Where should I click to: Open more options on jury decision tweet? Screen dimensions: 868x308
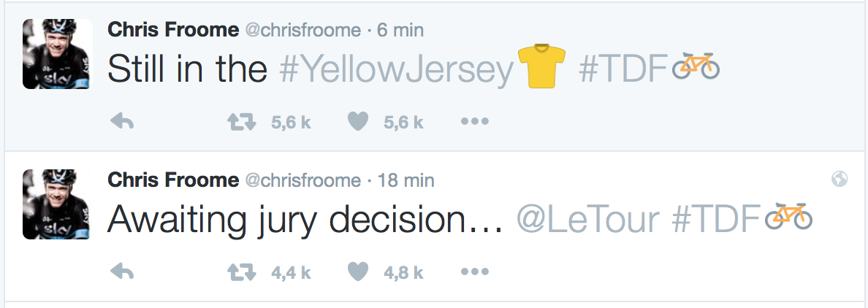(x=475, y=272)
